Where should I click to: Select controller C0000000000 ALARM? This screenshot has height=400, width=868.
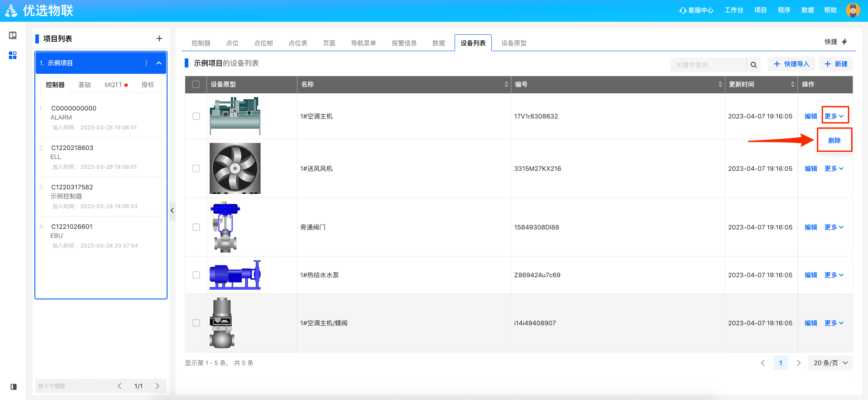101,118
